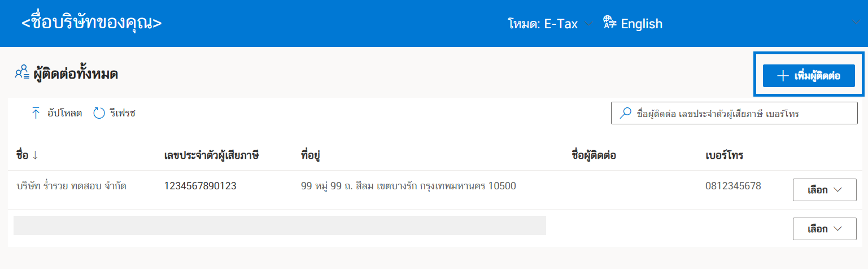Click the รีเฟรช refresh icon

point(99,113)
